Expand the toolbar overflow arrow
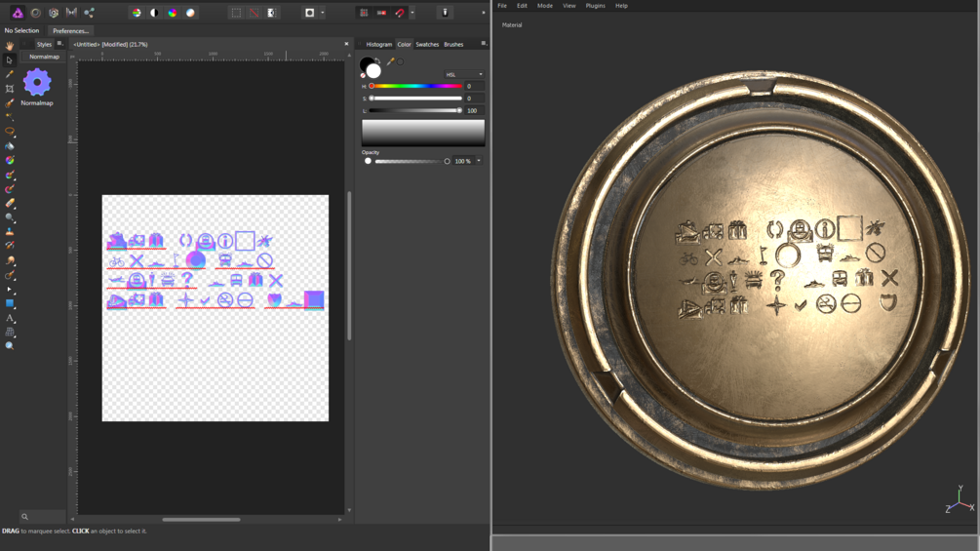980x551 pixels. (x=483, y=13)
